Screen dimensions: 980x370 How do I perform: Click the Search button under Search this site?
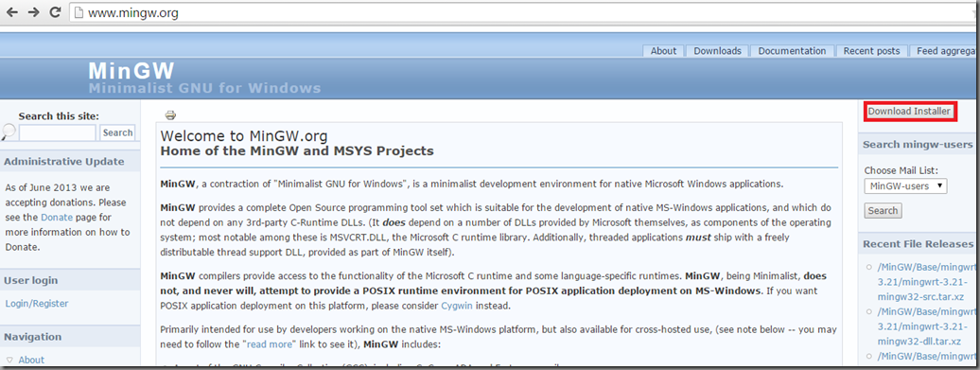coord(117,132)
